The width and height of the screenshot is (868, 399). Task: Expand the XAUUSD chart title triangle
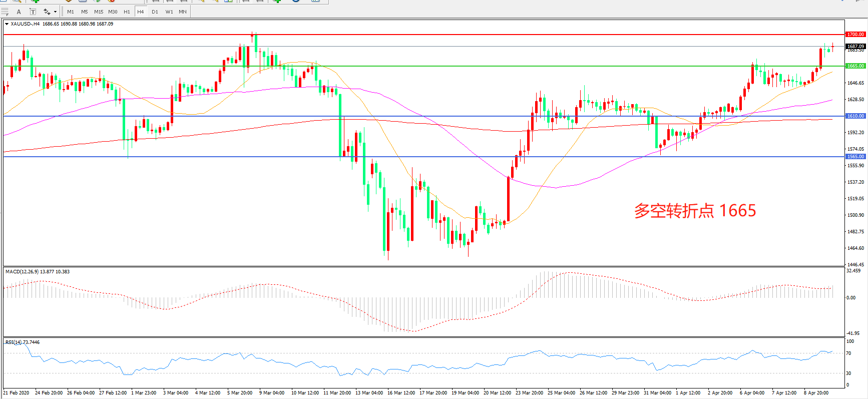[7, 24]
